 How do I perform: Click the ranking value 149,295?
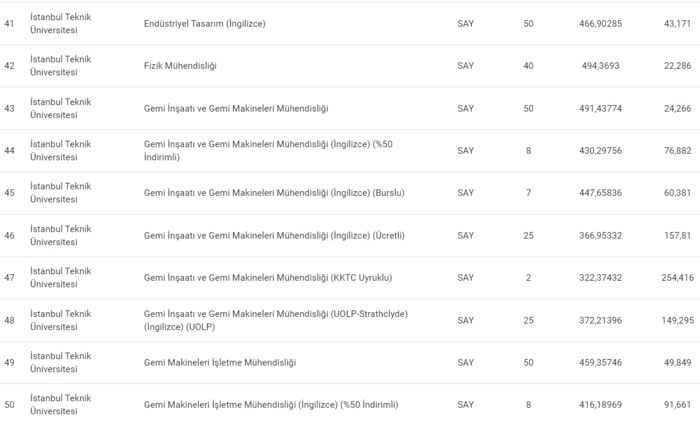[x=677, y=320]
